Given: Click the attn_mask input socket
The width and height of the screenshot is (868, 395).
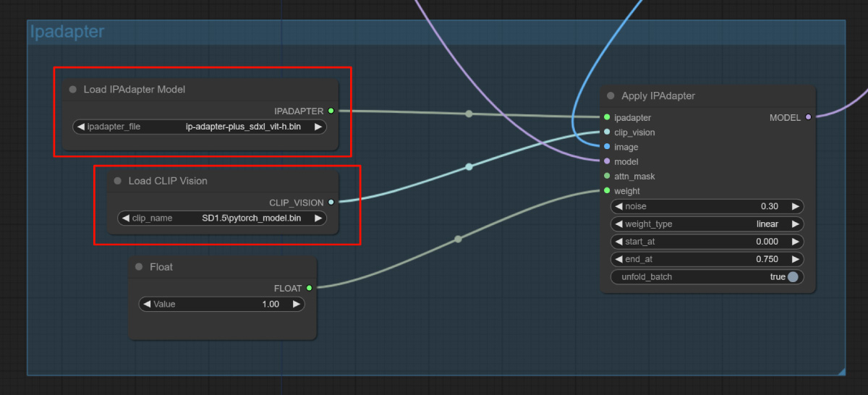Looking at the screenshot, I should pyautogui.click(x=607, y=176).
